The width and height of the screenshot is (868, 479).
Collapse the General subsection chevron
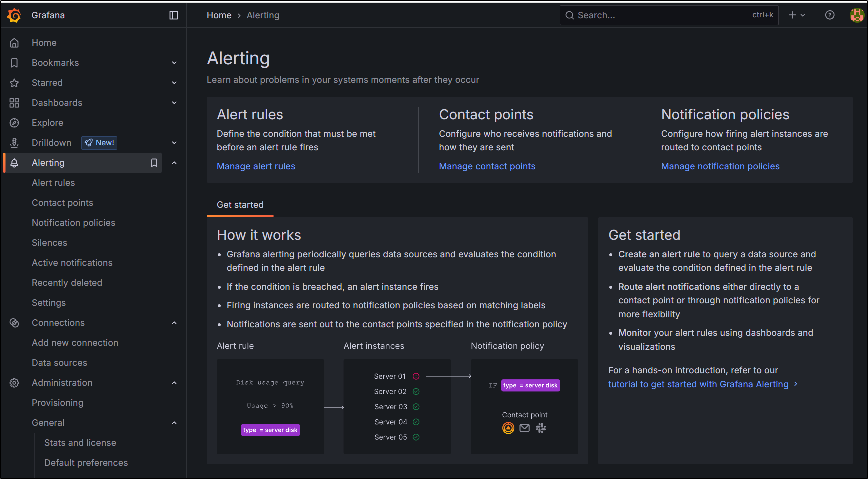174,423
